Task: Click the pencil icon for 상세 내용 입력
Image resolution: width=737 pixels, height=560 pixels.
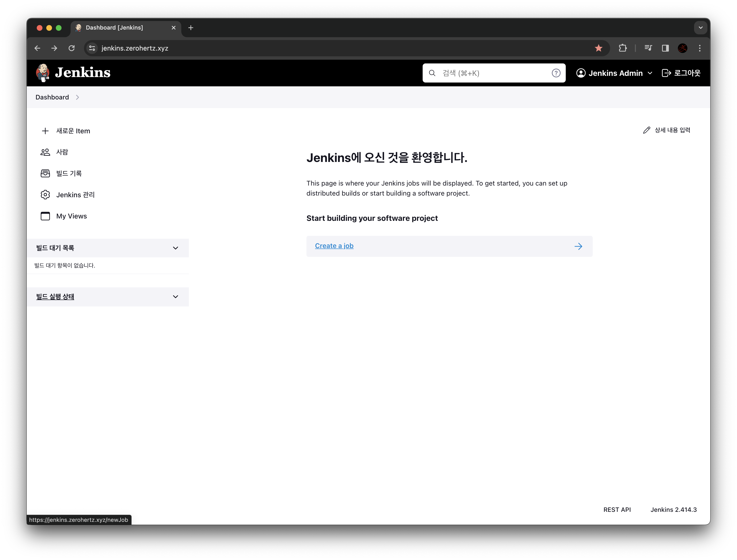Action: click(646, 130)
